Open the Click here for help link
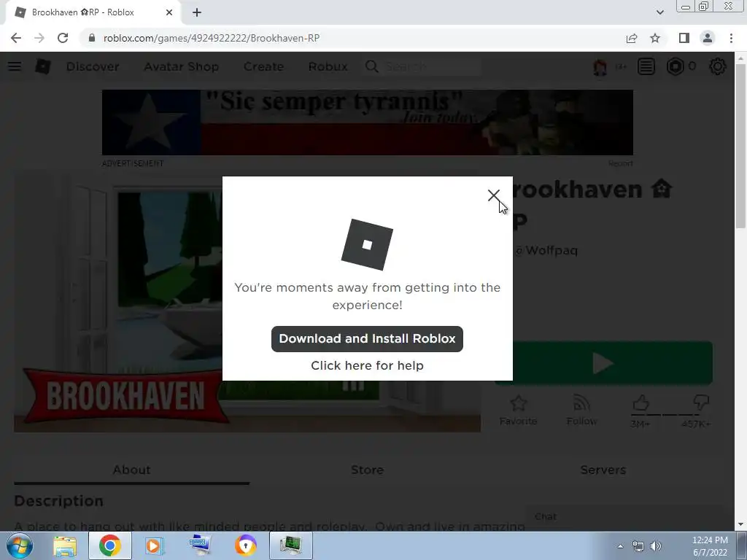Viewport: 747px width, 560px height. [367, 365]
